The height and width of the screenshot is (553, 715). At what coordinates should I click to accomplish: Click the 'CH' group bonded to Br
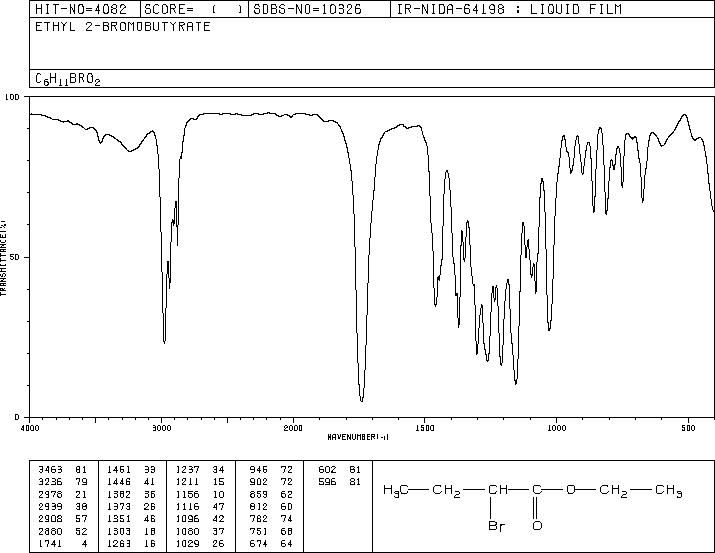coord(498,490)
